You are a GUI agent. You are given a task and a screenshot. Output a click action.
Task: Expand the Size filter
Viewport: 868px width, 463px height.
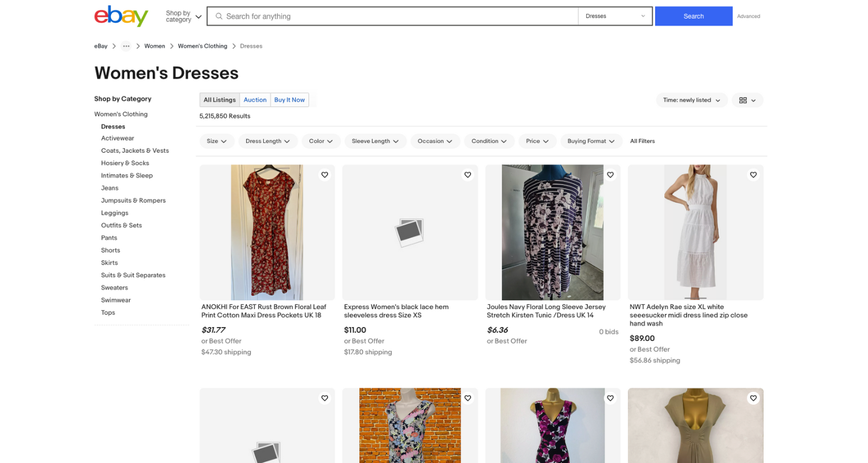(x=217, y=141)
